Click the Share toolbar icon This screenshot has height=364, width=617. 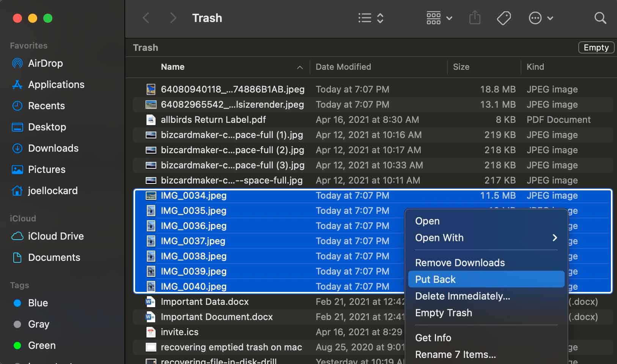tap(475, 18)
